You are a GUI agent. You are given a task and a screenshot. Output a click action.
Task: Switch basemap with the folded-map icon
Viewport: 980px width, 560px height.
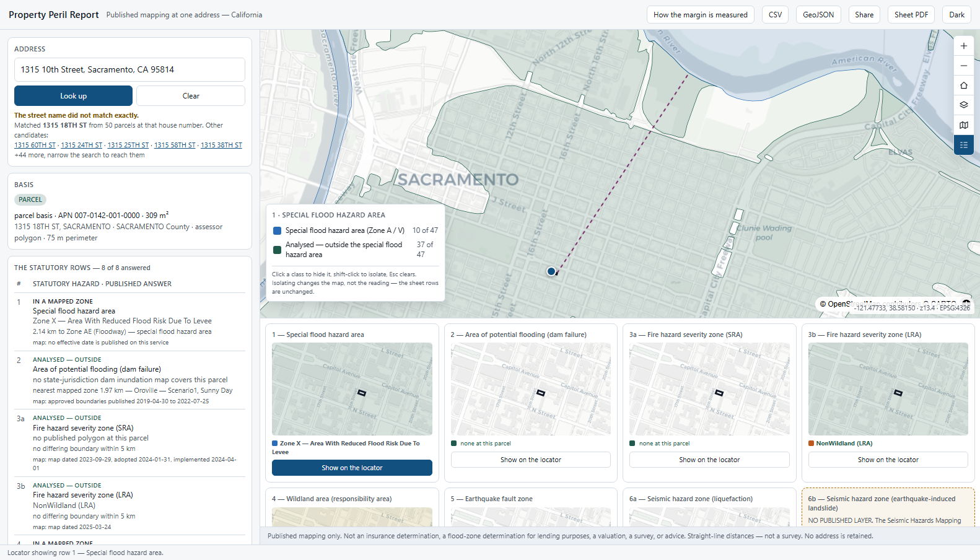tap(963, 125)
